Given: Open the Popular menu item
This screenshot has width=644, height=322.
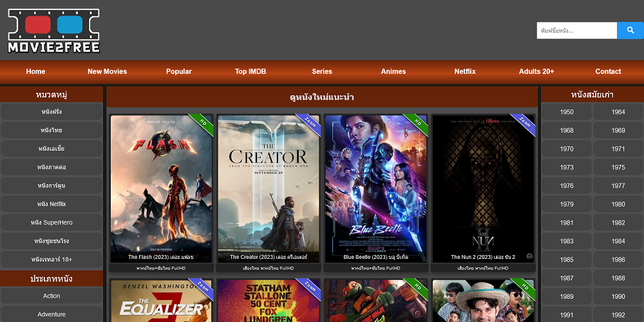Looking at the screenshot, I should pyautogui.click(x=178, y=71).
